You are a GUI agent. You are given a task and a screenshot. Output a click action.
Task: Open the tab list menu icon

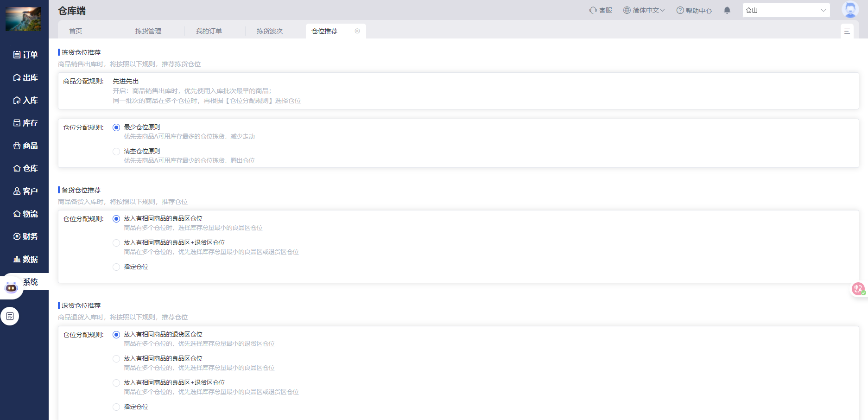pos(847,31)
